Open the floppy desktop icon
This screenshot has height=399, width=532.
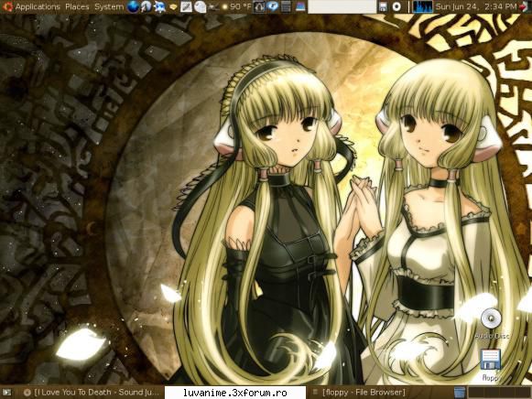tap(491, 365)
